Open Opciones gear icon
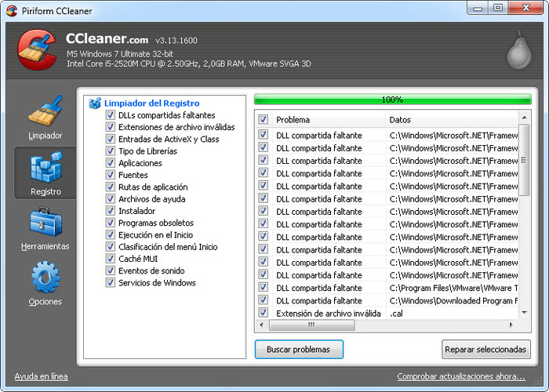Image resolution: width=549 pixels, height=392 pixels. 45,278
